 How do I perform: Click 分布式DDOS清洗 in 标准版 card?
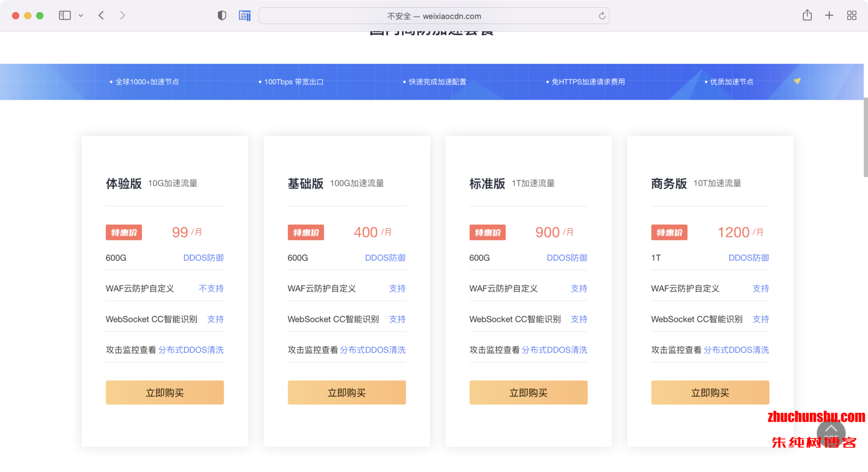pyautogui.click(x=554, y=350)
